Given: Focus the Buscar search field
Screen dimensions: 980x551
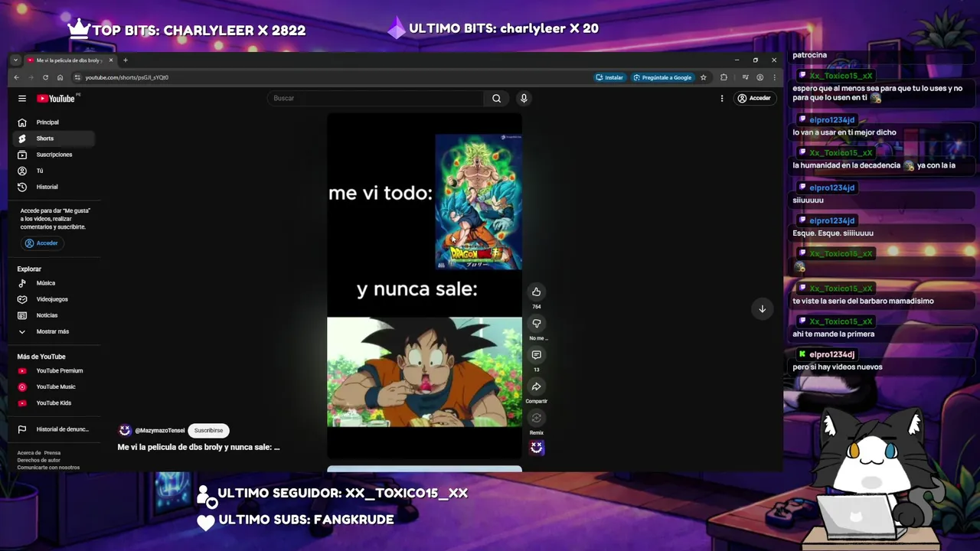Looking at the screenshot, I should coord(375,98).
